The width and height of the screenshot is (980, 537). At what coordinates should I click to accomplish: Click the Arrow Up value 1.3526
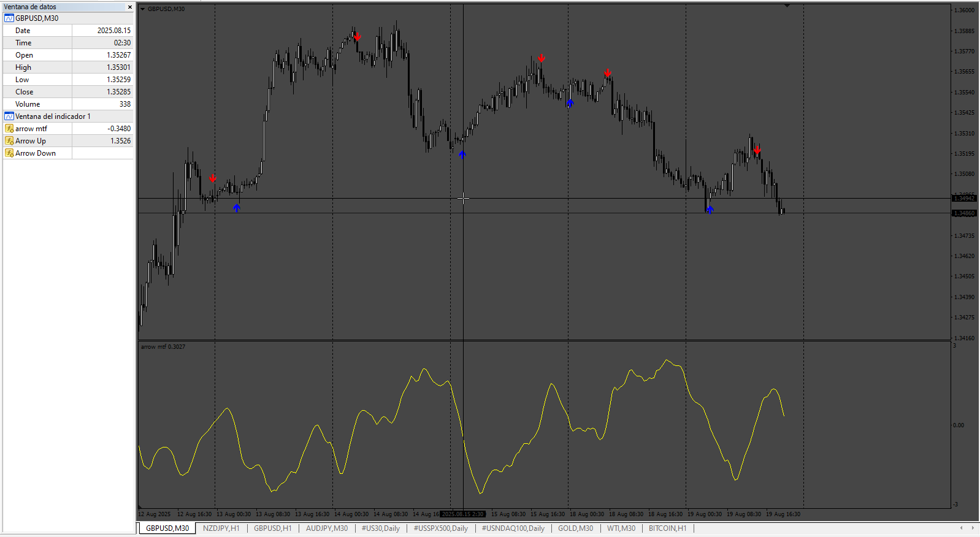coord(121,141)
